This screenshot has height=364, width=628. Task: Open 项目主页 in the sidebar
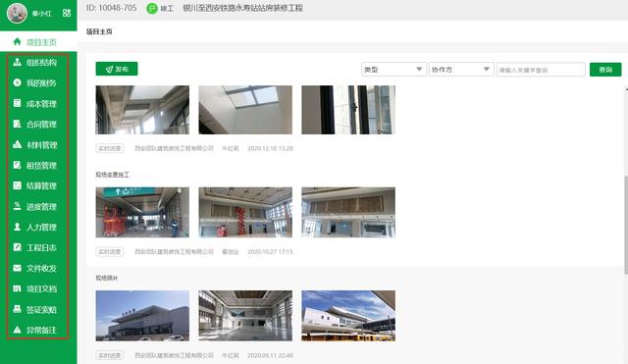(38, 41)
